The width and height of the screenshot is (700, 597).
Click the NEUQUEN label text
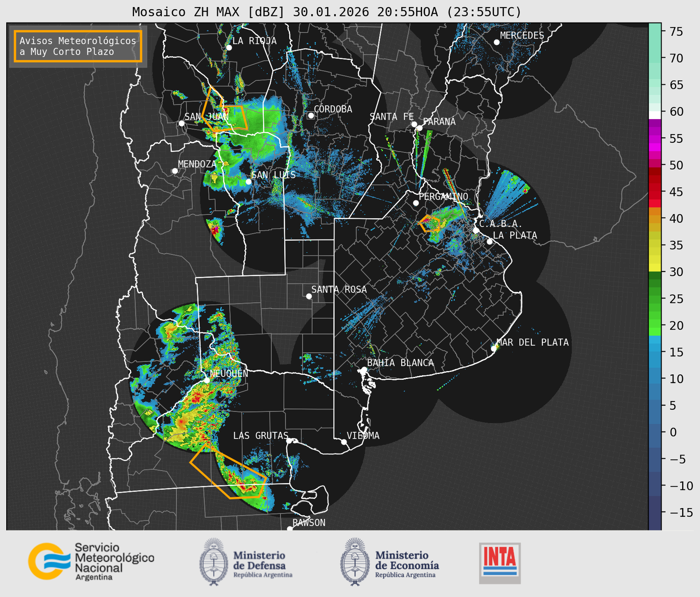(x=229, y=373)
